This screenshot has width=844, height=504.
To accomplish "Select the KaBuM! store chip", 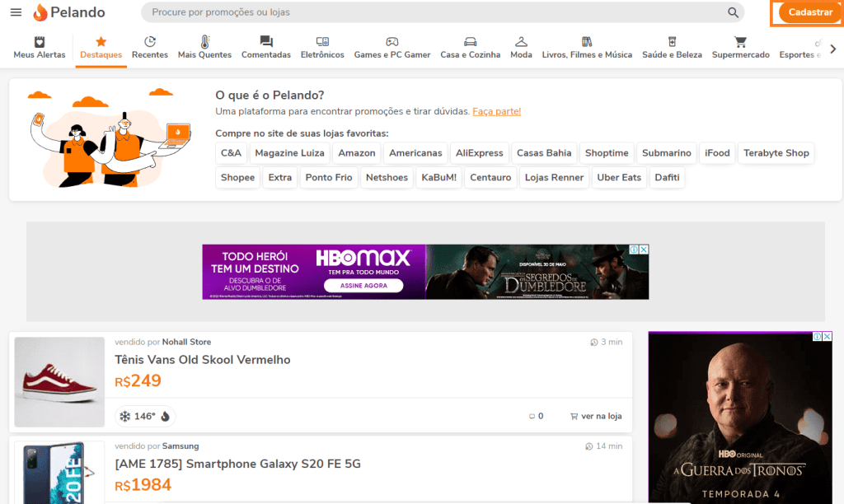I will click(438, 178).
